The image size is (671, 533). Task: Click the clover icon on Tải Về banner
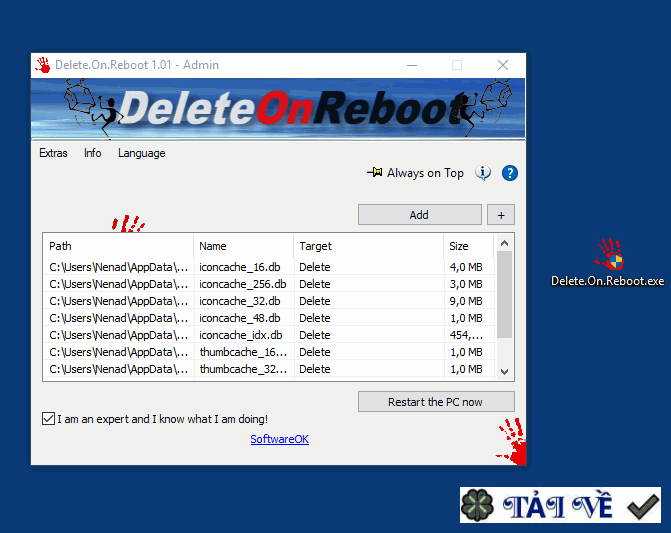(477, 505)
